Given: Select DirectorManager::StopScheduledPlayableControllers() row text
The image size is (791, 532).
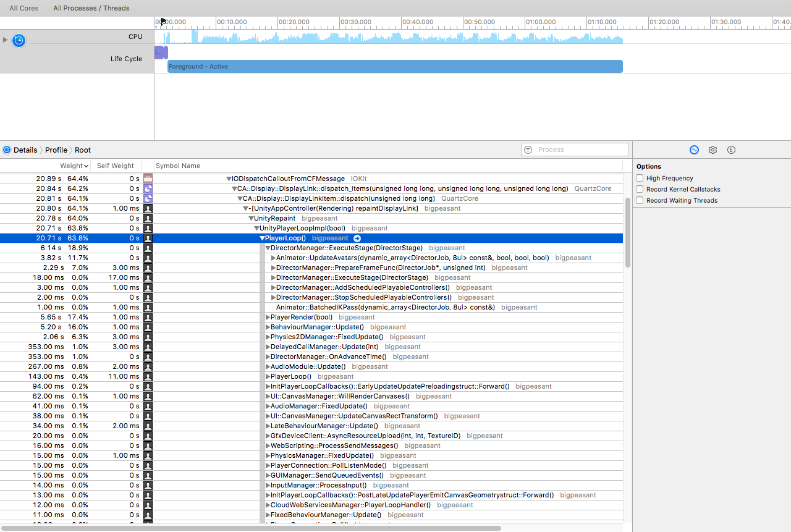Looking at the screenshot, I should click(x=364, y=297).
